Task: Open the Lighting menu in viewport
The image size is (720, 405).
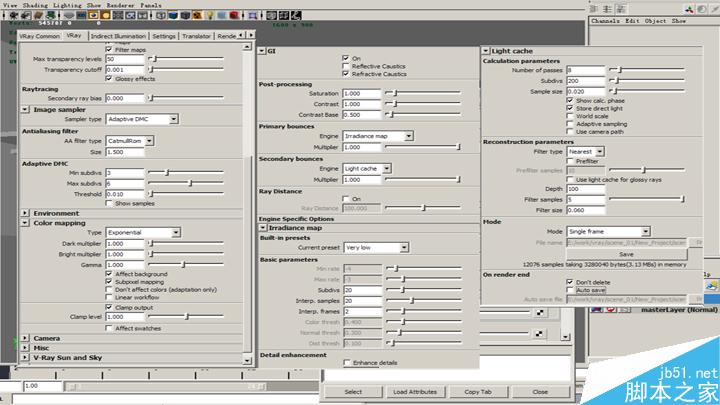Action: pyautogui.click(x=70, y=5)
